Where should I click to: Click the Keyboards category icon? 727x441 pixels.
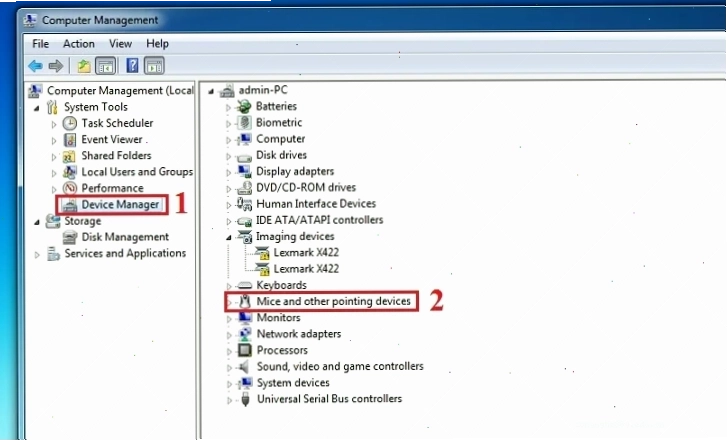tap(244, 285)
